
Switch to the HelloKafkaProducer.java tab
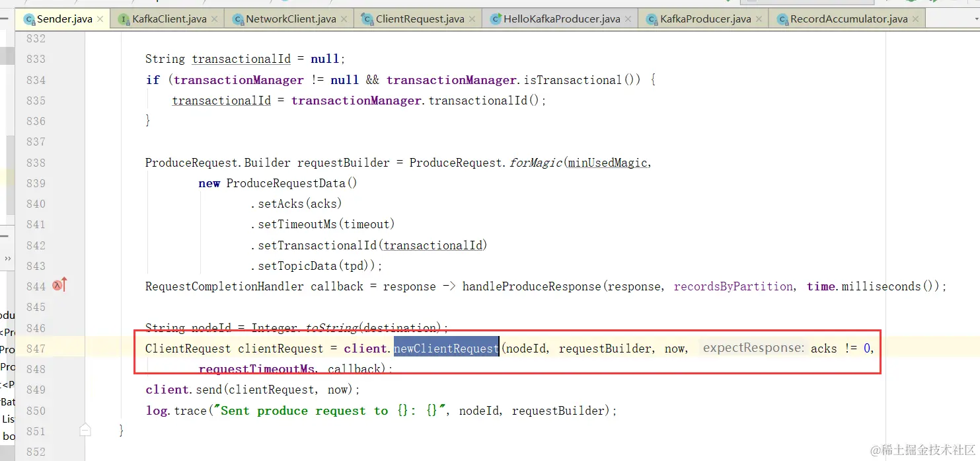[561, 19]
